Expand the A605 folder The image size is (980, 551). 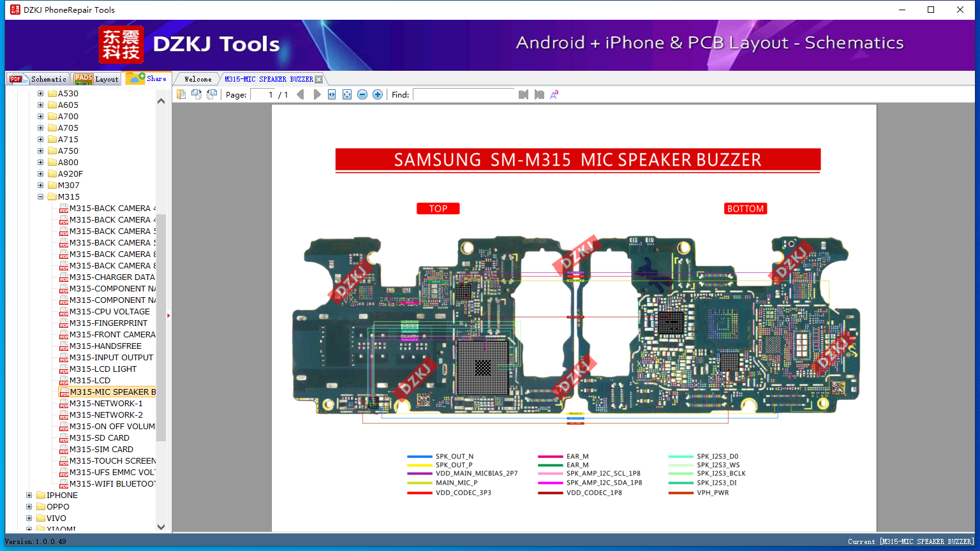pyautogui.click(x=40, y=105)
